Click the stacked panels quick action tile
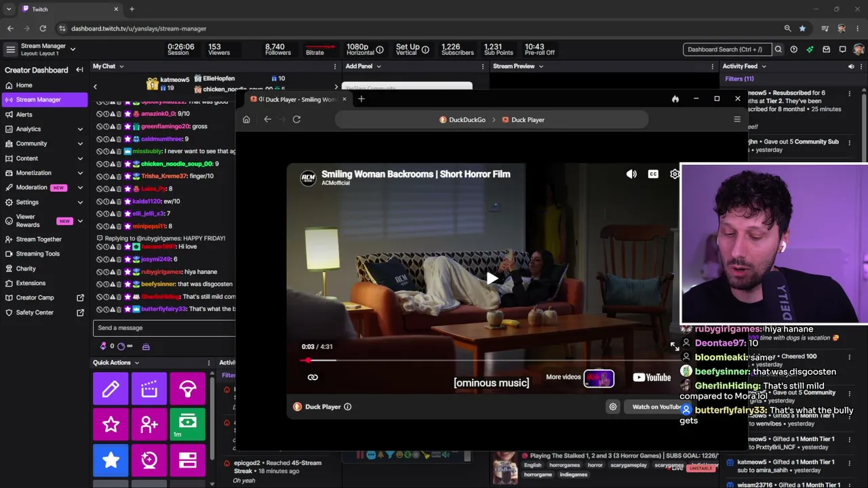The image size is (868, 488). [x=188, y=461]
